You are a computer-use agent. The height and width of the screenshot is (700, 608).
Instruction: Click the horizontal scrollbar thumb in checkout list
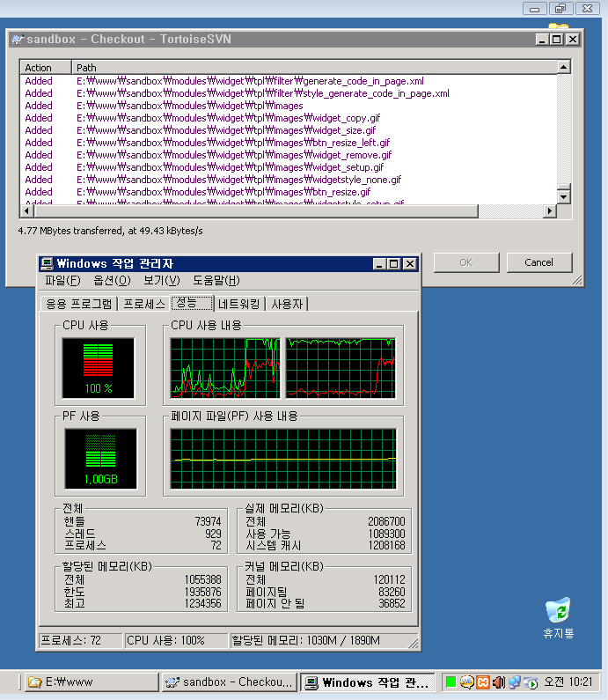pyautogui.click(x=255, y=211)
